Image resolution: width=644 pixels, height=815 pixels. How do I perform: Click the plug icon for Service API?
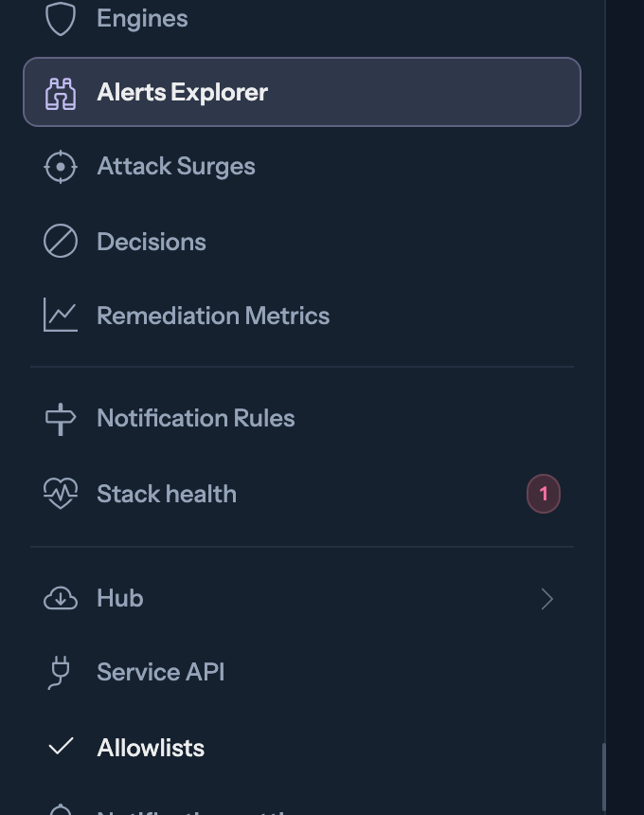(x=60, y=673)
